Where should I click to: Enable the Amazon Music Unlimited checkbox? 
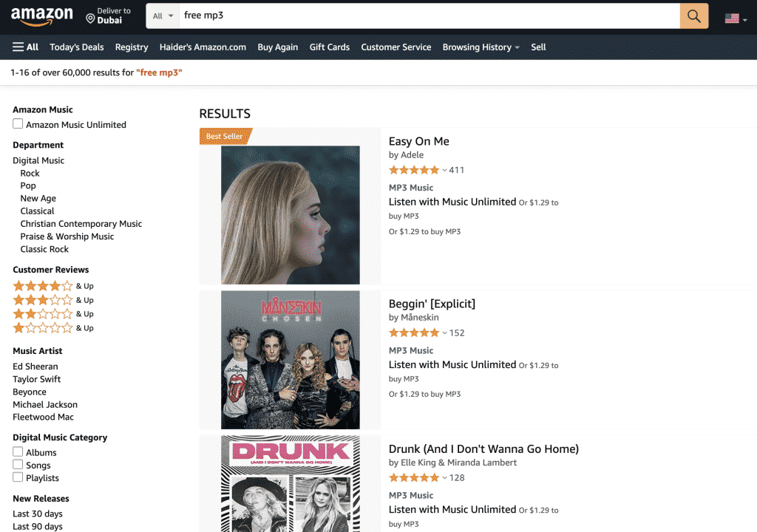click(17, 123)
